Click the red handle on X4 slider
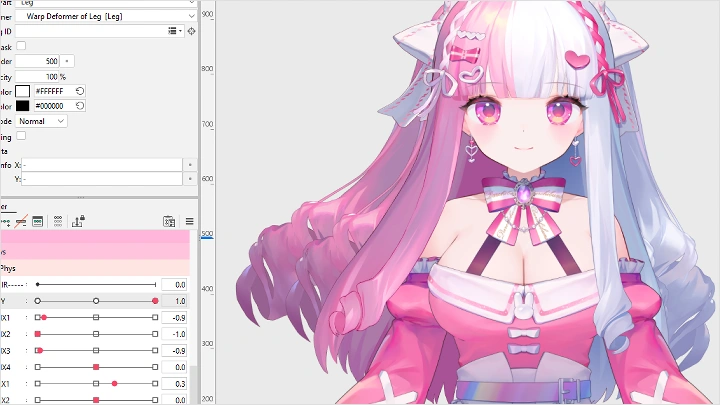The width and height of the screenshot is (720, 405). coord(96,367)
